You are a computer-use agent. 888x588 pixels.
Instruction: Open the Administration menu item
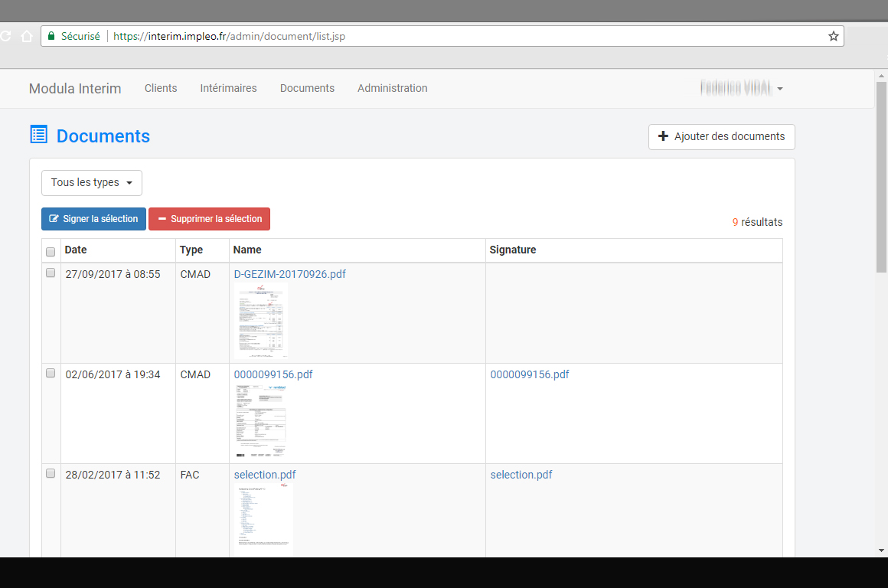point(392,88)
